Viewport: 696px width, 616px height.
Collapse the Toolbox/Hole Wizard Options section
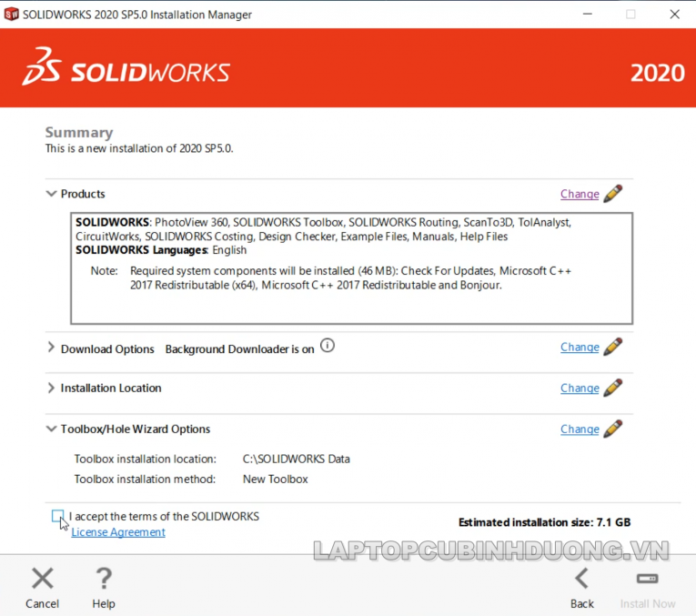coord(52,429)
